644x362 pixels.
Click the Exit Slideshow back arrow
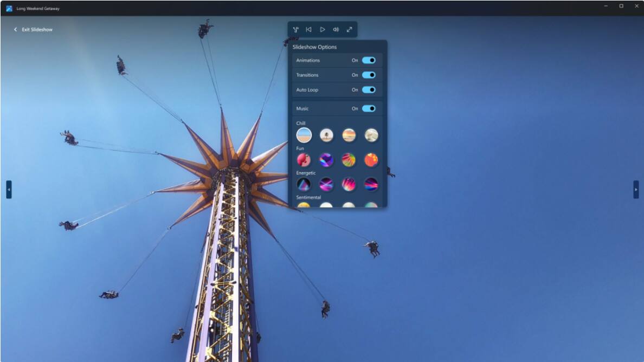click(x=15, y=30)
